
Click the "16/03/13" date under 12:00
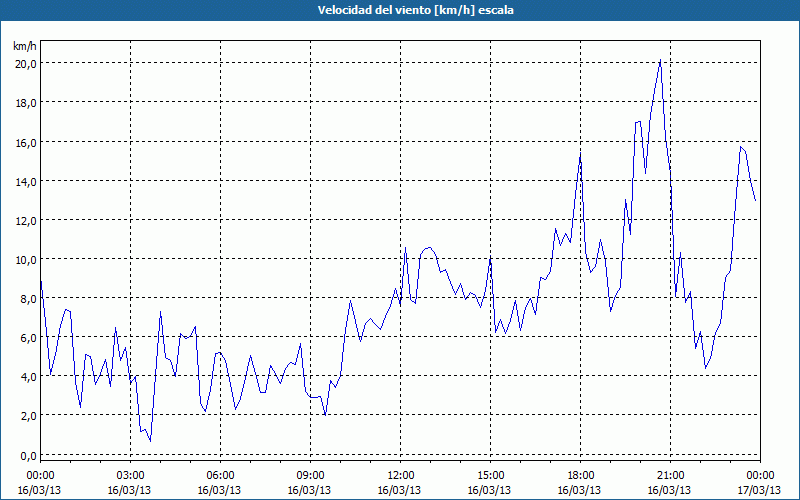pos(399,490)
